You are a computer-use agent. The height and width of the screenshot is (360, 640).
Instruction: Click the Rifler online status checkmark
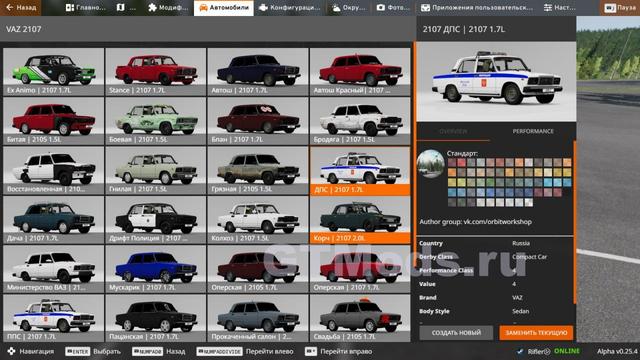(x=520, y=351)
